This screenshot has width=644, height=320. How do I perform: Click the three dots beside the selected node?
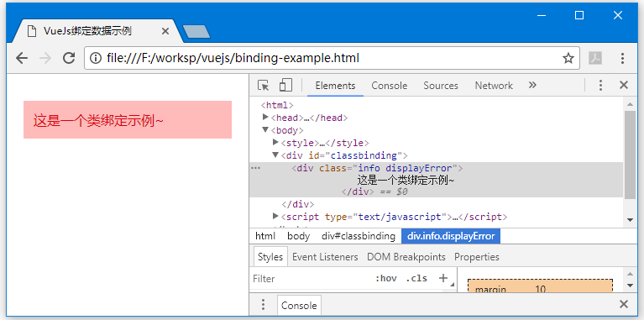click(x=256, y=168)
